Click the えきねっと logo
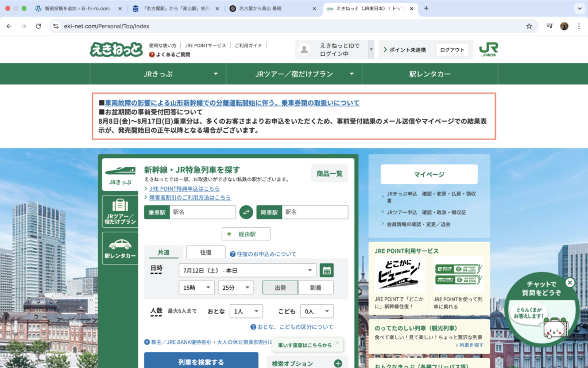588x368 pixels. pyautogui.click(x=117, y=49)
